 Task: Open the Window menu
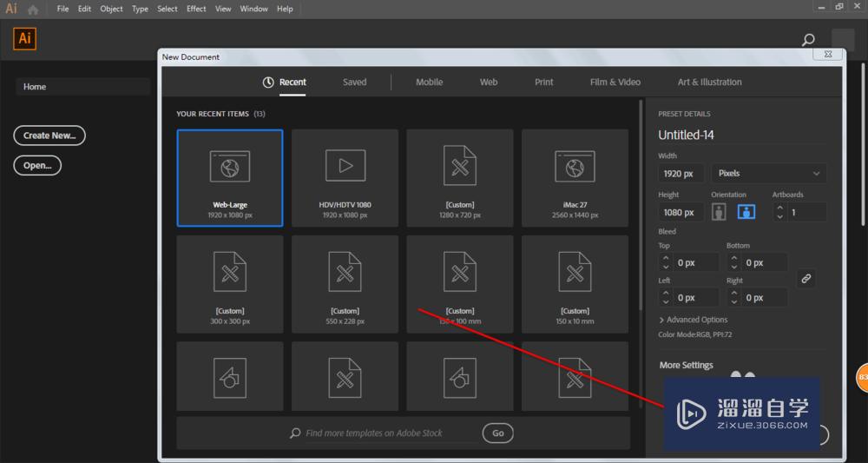tap(253, 9)
